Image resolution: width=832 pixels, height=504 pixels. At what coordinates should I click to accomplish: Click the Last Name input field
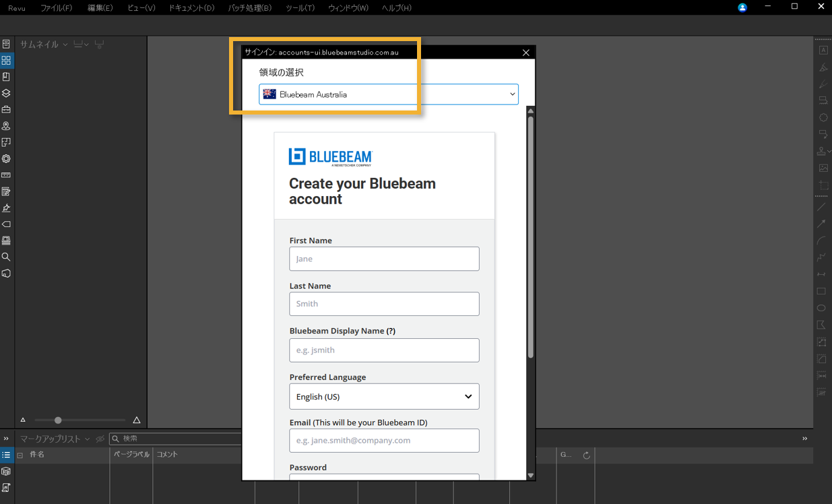(384, 304)
